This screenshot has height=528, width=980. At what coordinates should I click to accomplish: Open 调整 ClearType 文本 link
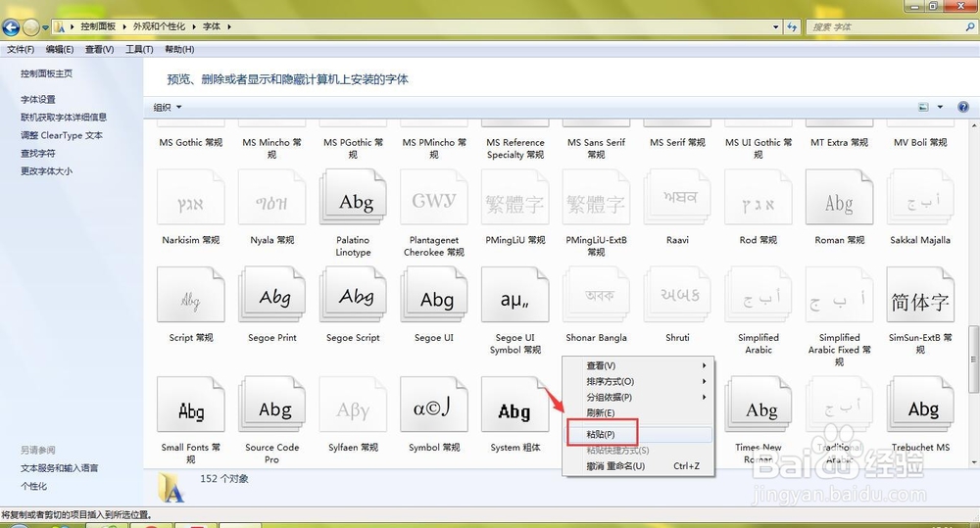[x=61, y=135]
